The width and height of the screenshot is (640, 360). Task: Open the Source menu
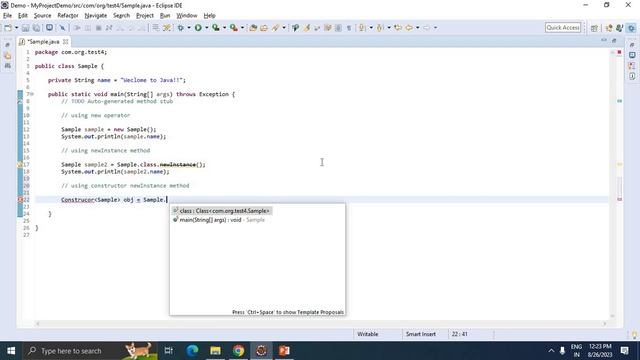tap(42, 16)
